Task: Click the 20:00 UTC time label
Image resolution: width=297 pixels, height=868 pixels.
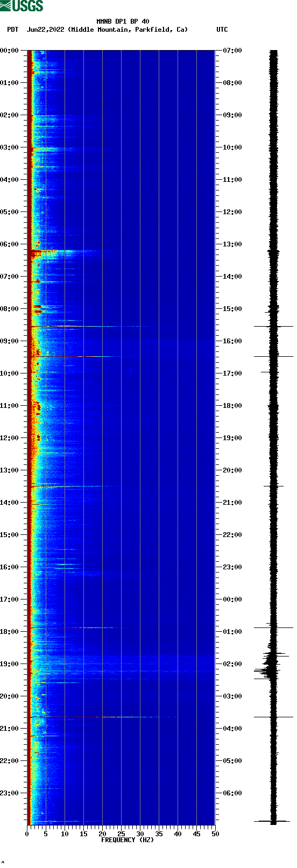Action: click(232, 470)
